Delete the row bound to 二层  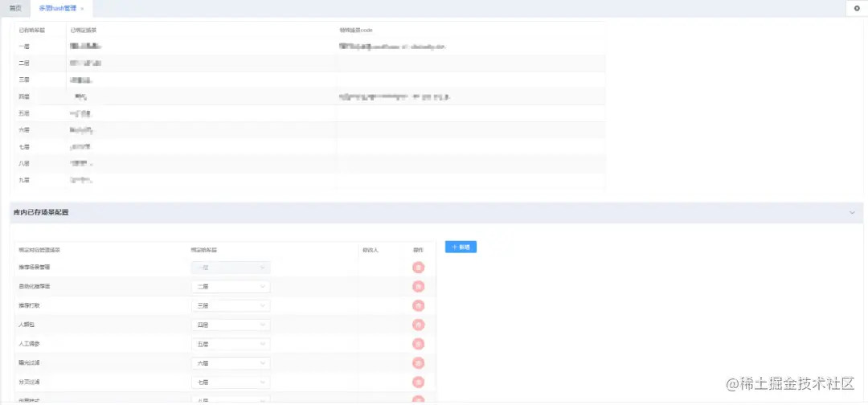(x=419, y=287)
